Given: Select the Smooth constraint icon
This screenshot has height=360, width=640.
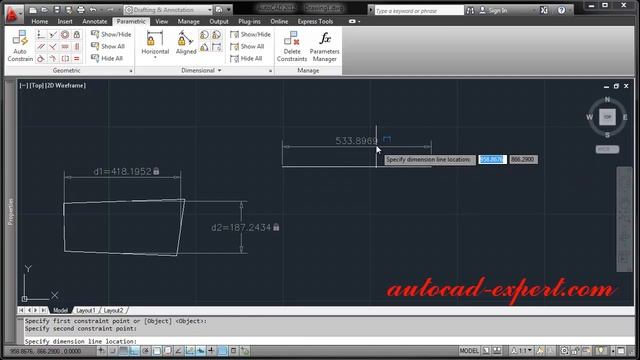Looking at the screenshot, I should (x=53, y=59).
